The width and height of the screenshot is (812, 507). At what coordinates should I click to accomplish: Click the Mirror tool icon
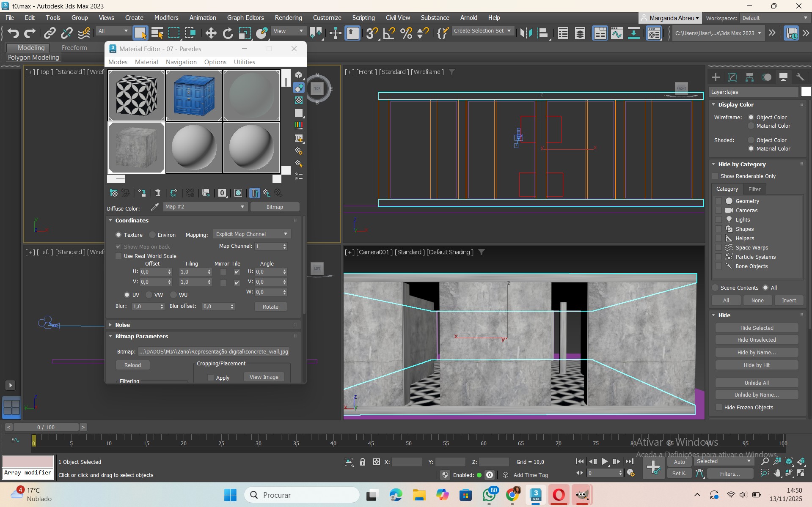[x=526, y=33]
